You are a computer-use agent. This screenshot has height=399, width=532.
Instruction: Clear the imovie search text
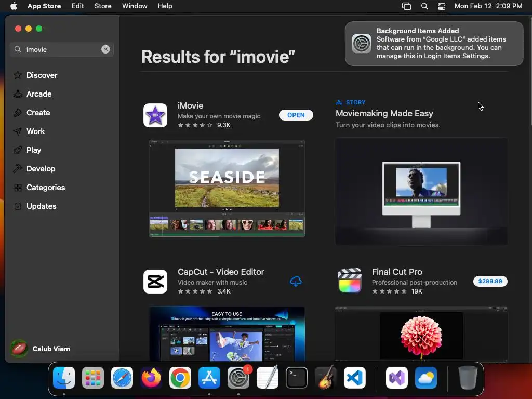pyautogui.click(x=105, y=49)
